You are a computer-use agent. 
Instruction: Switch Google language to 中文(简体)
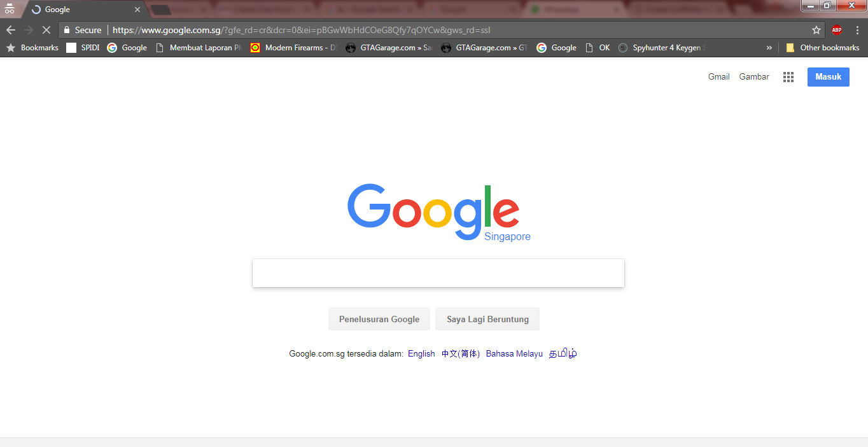tap(461, 354)
